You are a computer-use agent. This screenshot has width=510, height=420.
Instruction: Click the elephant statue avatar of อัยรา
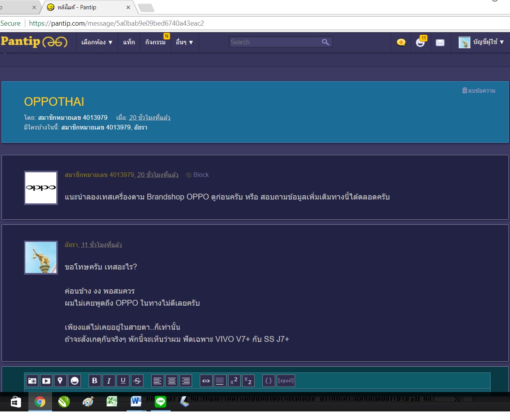click(41, 257)
